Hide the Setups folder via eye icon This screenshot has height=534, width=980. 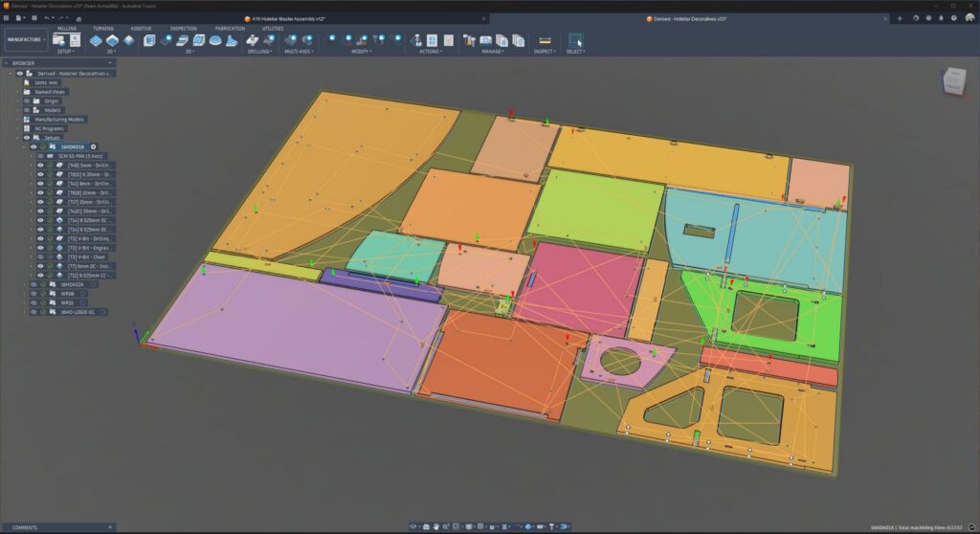(x=28, y=138)
